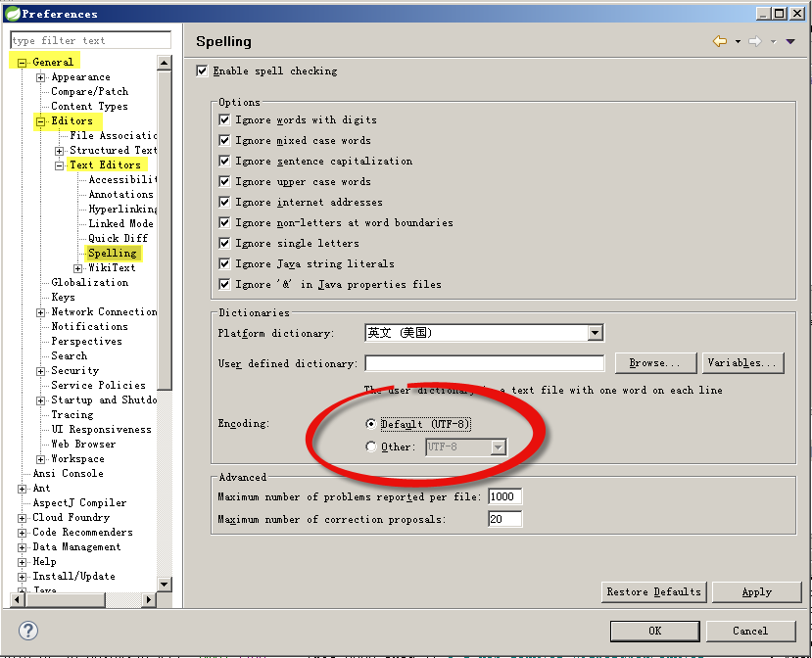Select the Other encoding radio button
This screenshot has height=658, width=812.
click(370, 447)
